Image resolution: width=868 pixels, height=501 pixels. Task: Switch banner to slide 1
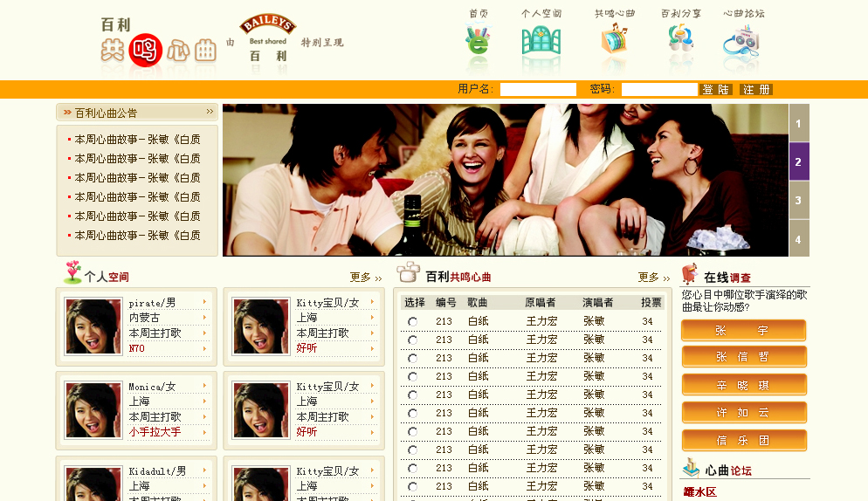tap(799, 123)
